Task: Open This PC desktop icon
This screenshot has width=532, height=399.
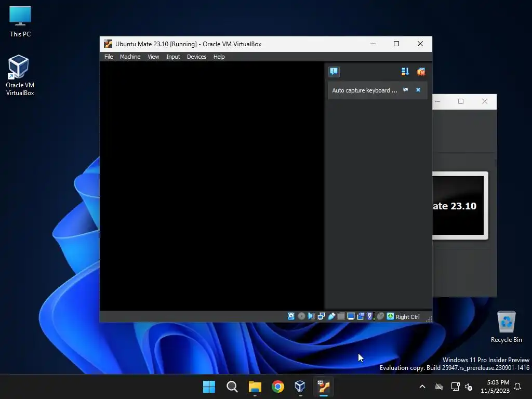Action: point(20,21)
